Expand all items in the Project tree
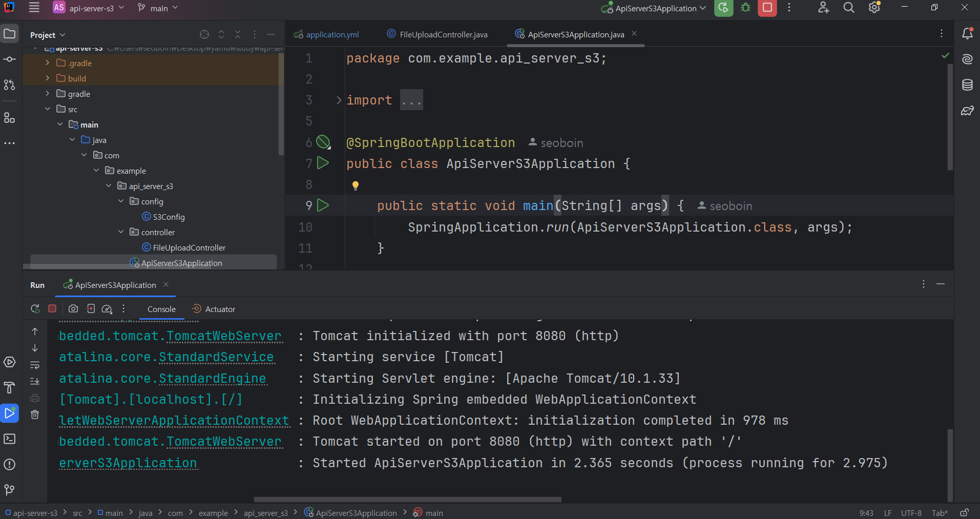The width and height of the screenshot is (980, 519). click(x=221, y=34)
